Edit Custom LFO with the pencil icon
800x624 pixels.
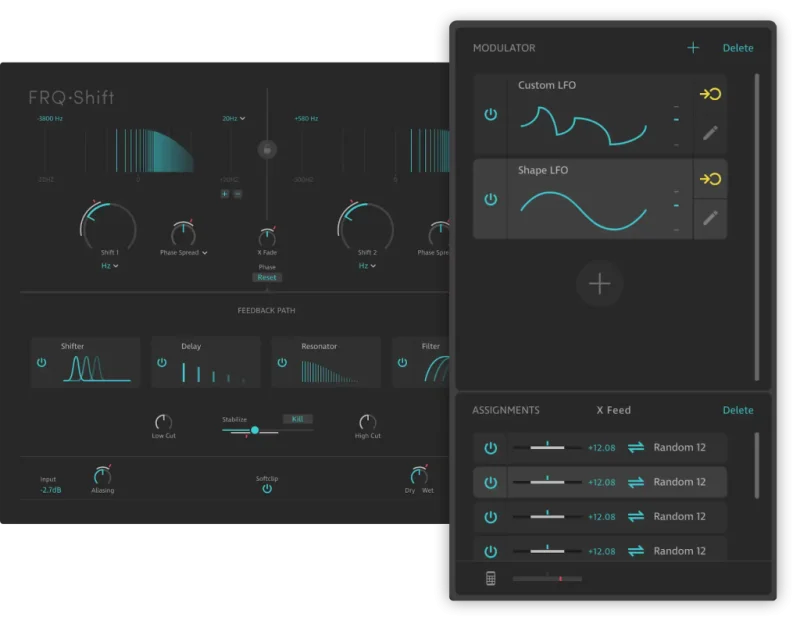710,133
